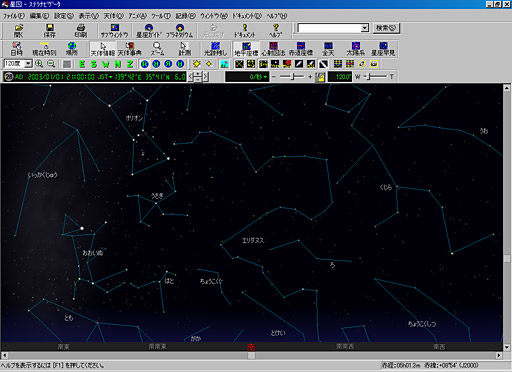Click the cyan landscape horizon icon
Image resolution: width=512 pixels, height=372 pixels.
click(x=224, y=64)
